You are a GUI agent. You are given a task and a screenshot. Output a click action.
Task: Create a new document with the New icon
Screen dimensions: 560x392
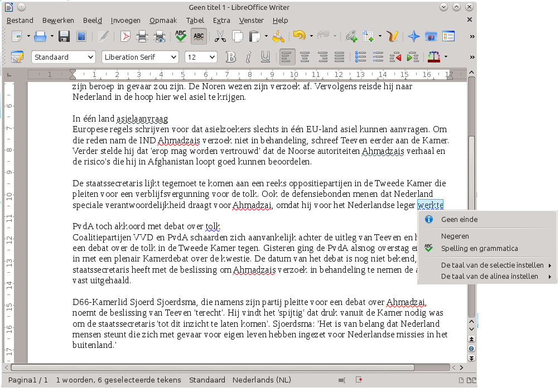tap(16, 36)
